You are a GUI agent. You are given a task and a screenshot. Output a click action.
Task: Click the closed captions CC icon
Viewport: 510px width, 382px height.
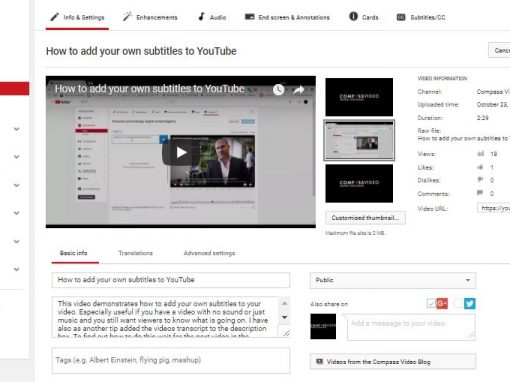(401, 17)
